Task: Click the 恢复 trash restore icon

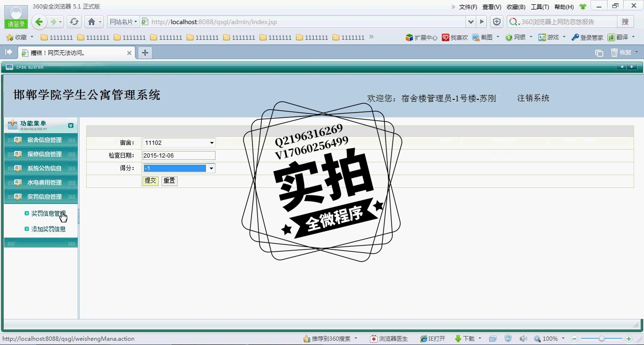Action: (621, 53)
